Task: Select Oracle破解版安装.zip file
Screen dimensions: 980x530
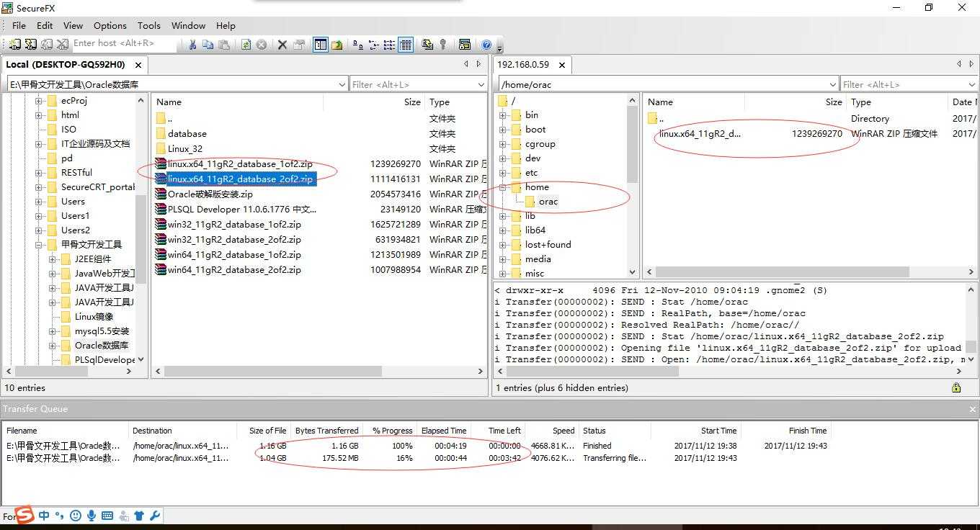Action: [x=210, y=194]
